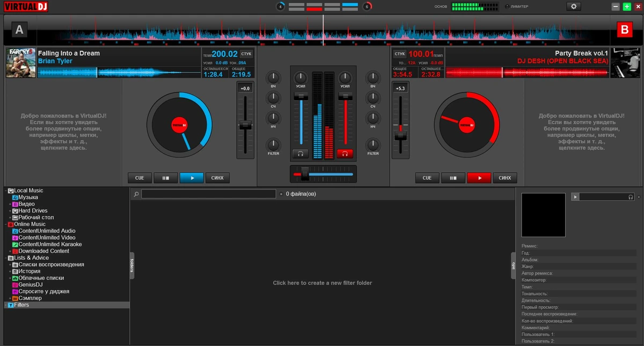Open the vertical folders side tab

132,266
